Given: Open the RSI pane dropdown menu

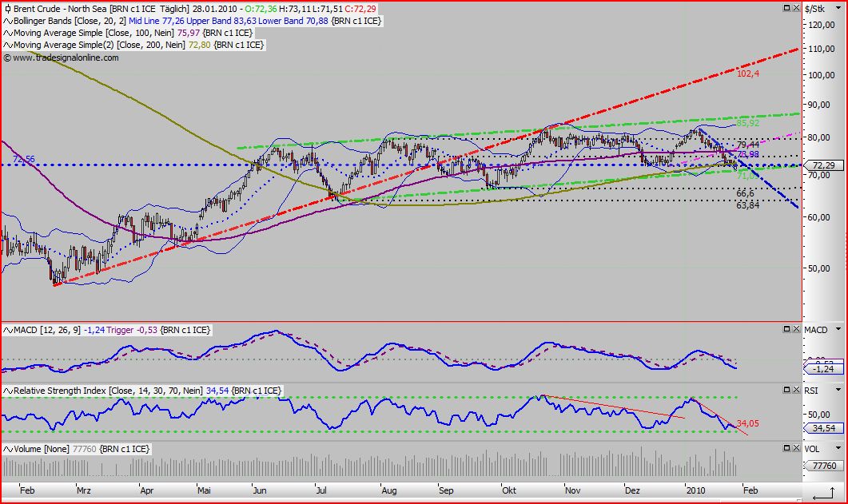Looking at the screenshot, I should click(x=838, y=390).
